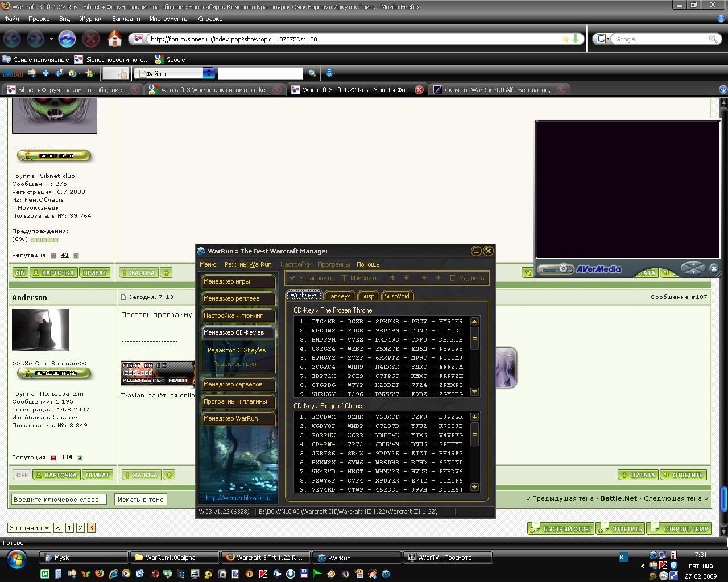Bookmark this page with the star icon

[x=565, y=39]
